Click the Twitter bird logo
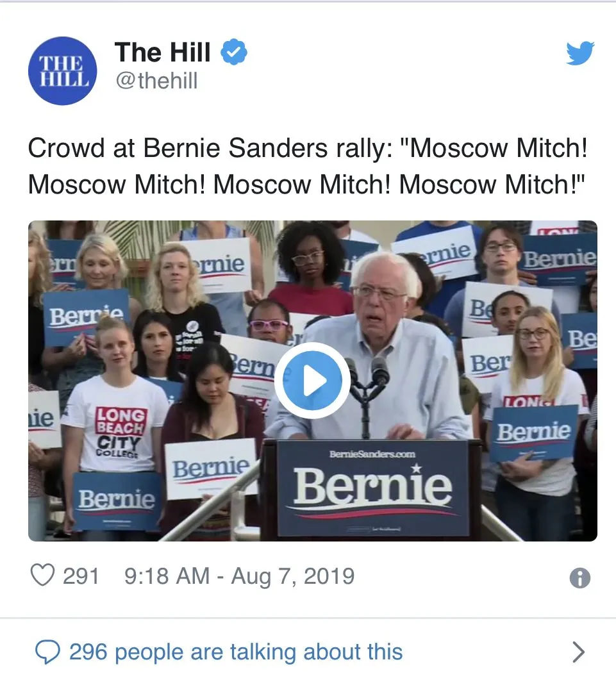 tap(580, 53)
